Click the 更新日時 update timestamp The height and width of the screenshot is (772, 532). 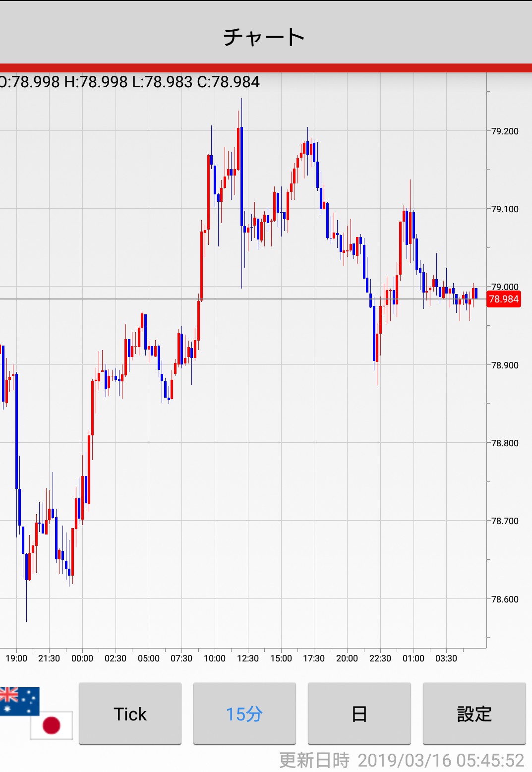[402, 760]
